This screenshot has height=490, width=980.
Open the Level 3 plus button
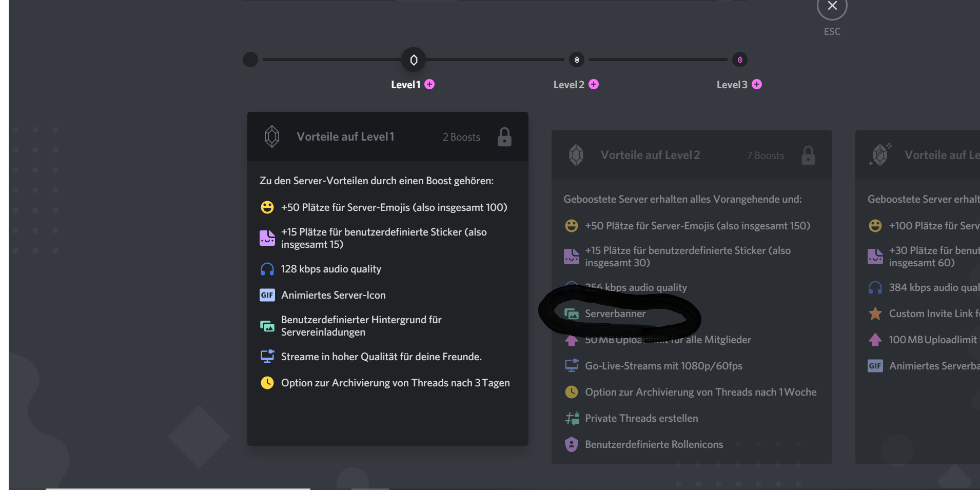coord(756,84)
